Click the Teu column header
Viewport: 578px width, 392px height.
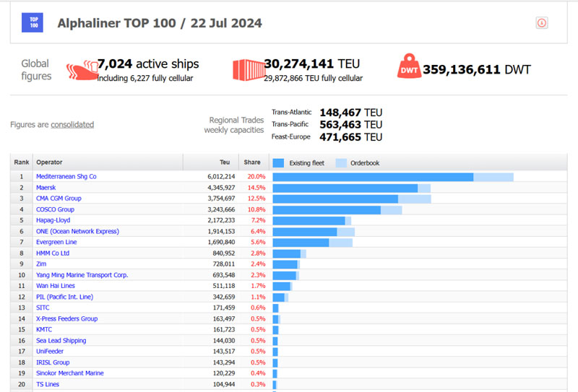[x=225, y=162]
